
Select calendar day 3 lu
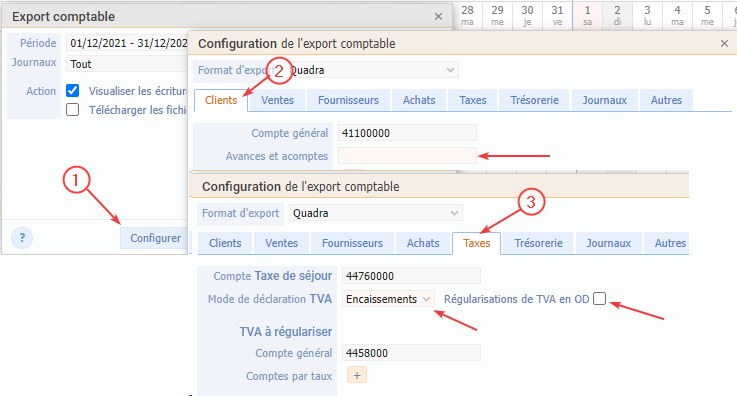(647, 16)
